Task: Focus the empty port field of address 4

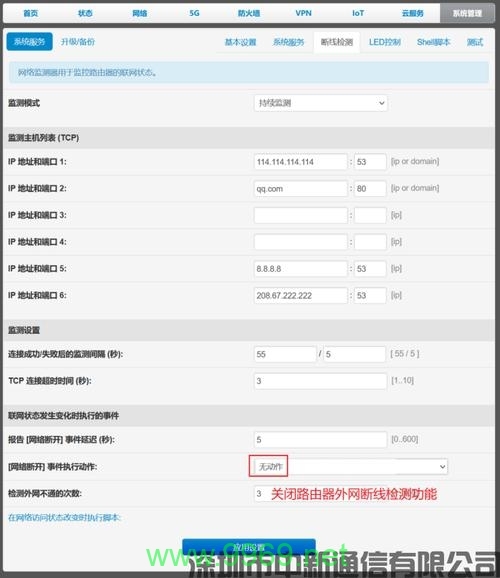Action: [370, 242]
